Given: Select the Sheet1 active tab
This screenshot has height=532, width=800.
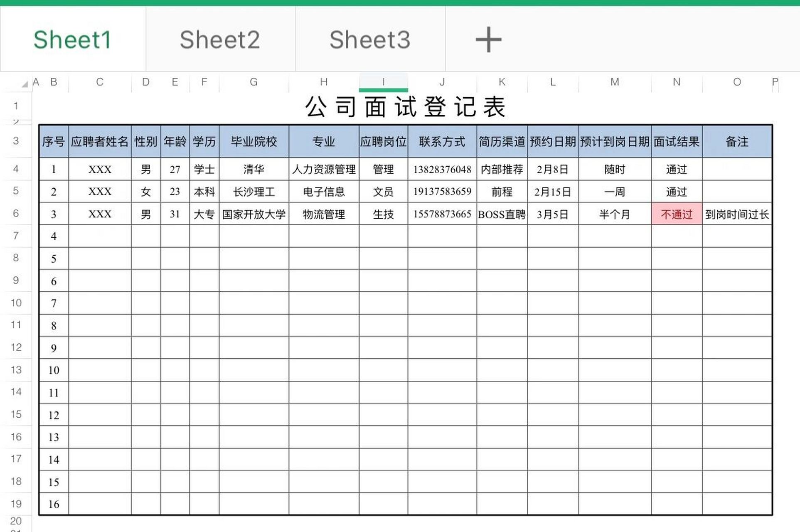Looking at the screenshot, I should click(72, 39).
